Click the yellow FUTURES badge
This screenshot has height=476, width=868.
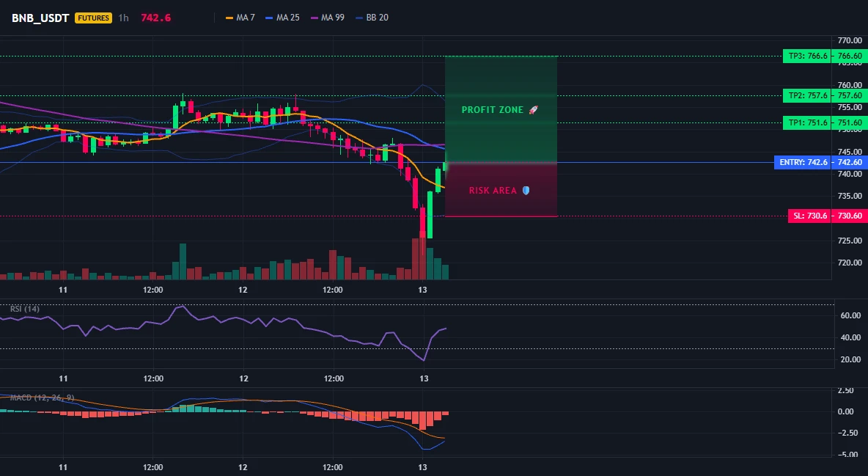pos(94,18)
